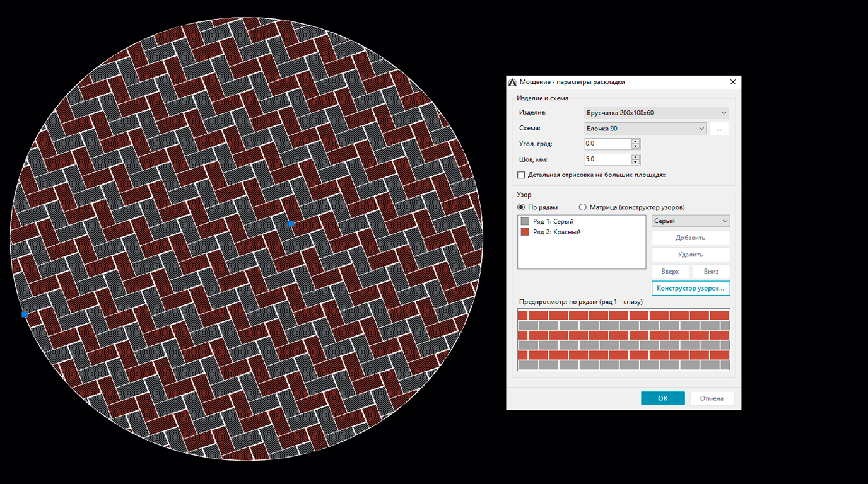Viewport: 868px width, 484px height.
Task: Click the blue grip on circle's left edge
Action: (x=25, y=314)
